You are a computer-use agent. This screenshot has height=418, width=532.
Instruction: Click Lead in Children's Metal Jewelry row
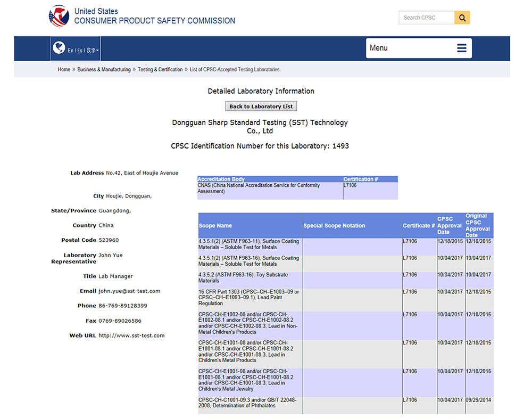click(x=346, y=383)
